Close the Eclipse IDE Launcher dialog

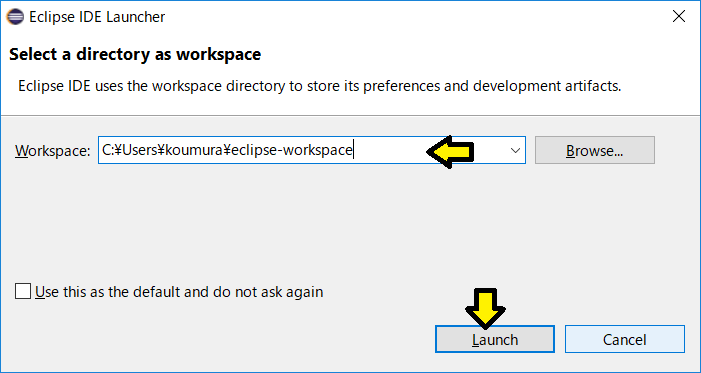click(679, 17)
